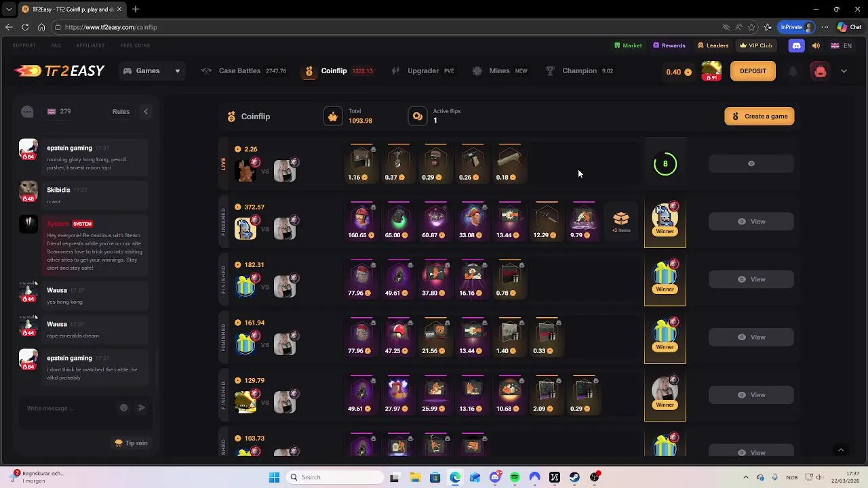
Task: Open the user avatar with level 91
Action: pos(711,71)
